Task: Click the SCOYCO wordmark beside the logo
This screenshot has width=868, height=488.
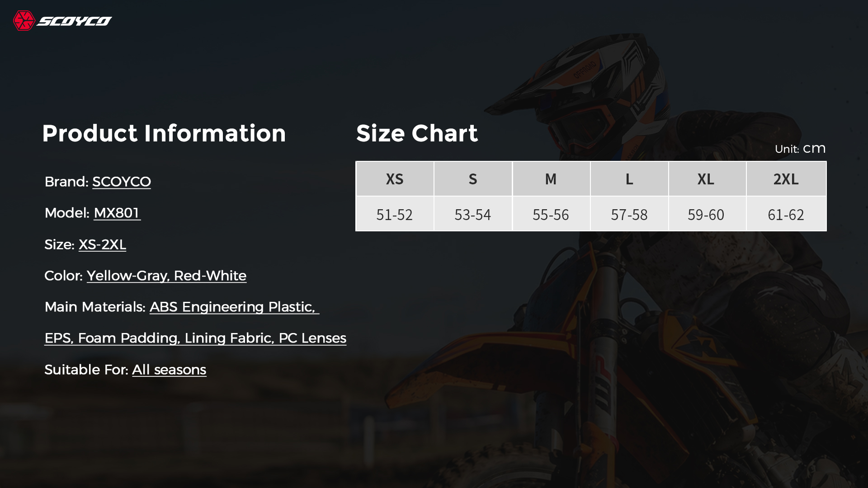Action: (x=74, y=21)
